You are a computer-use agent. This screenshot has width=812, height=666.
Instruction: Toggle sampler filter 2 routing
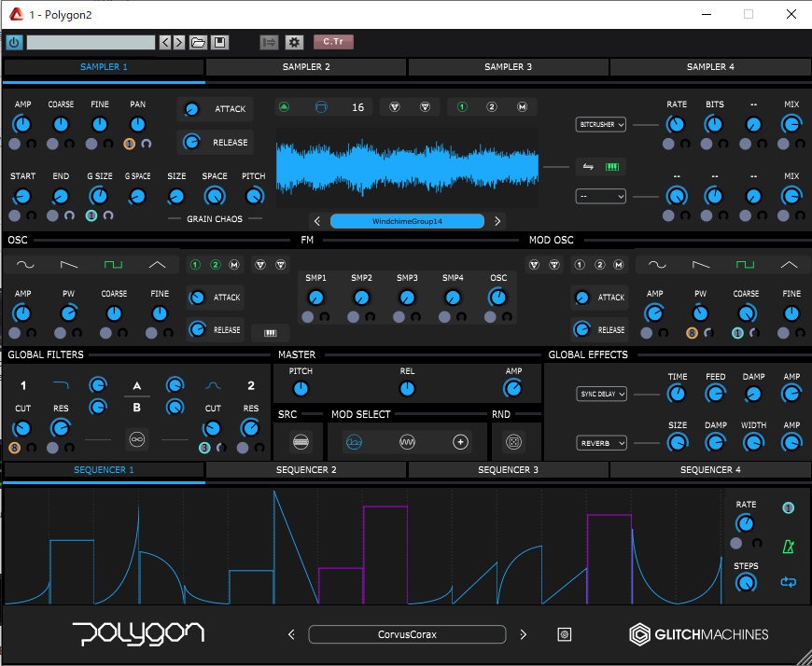(x=492, y=107)
